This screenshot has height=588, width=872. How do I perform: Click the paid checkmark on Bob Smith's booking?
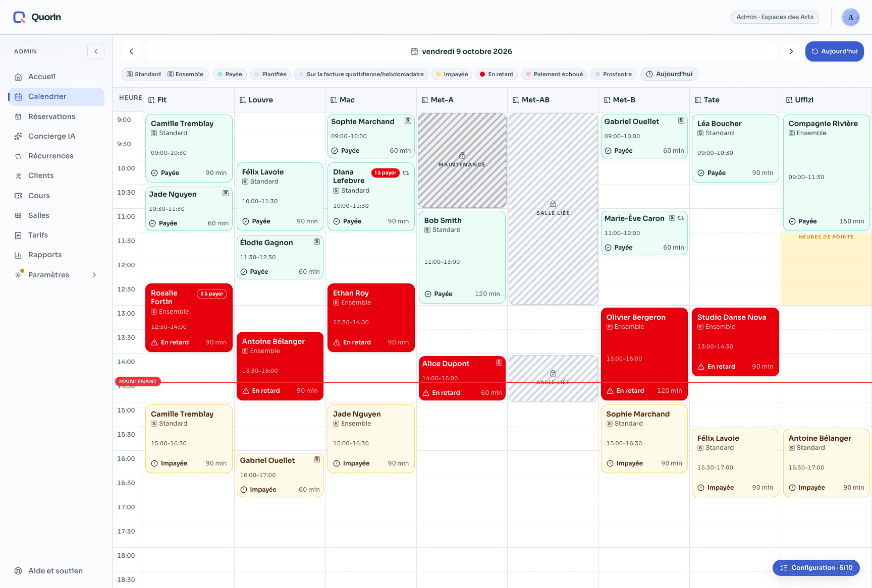point(428,294)
